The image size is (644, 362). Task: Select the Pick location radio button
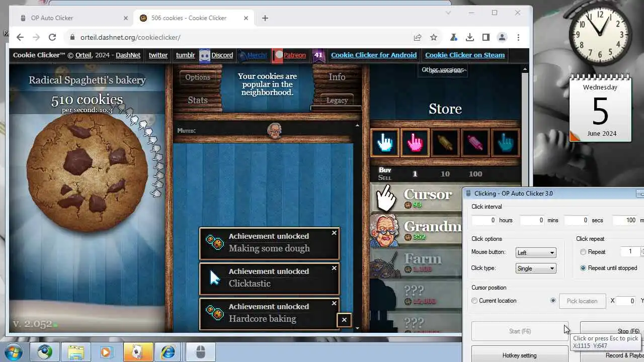553,301
